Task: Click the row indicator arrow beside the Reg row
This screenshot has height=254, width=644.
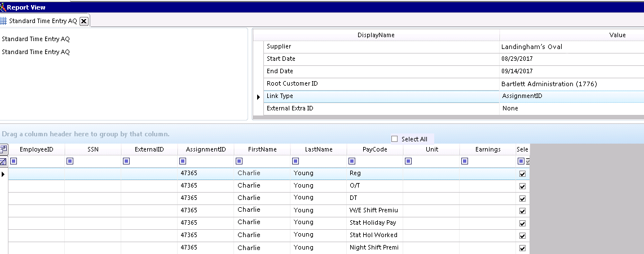Action: (x=4, y=175)
